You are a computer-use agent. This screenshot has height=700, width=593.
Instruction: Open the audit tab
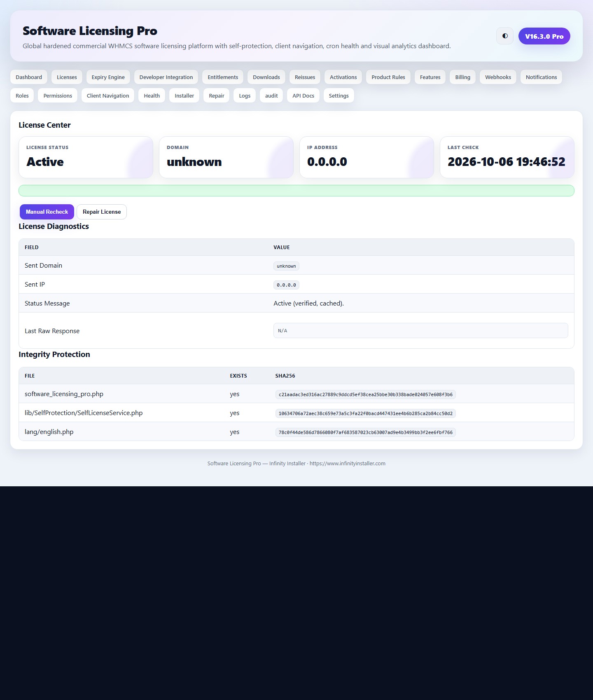coord(271,96)
